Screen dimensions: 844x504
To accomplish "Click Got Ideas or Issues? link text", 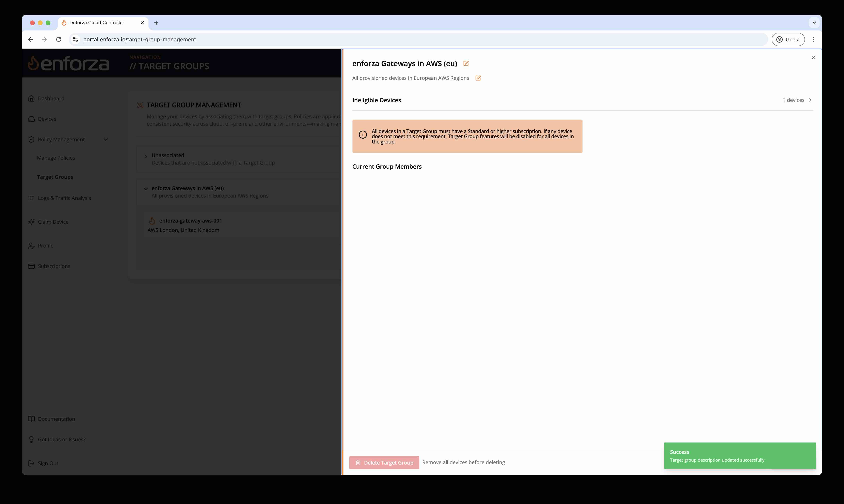I will (x=62, y=439).
